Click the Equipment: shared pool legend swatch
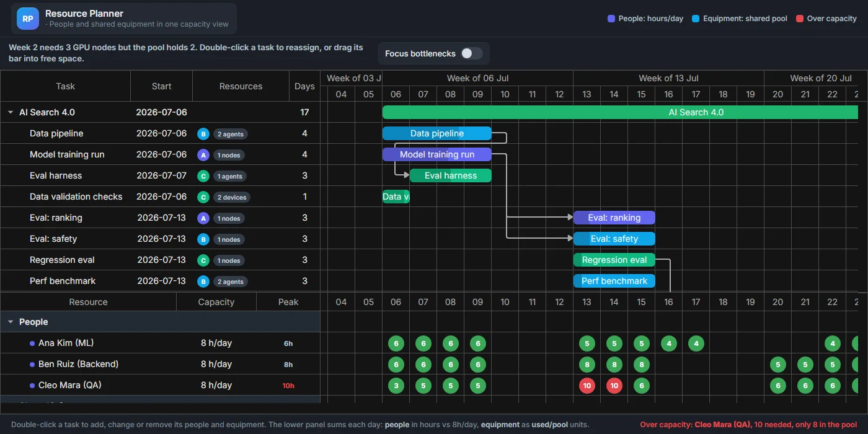868x434 pixels. pyautogui.click(x=696, y=19)
